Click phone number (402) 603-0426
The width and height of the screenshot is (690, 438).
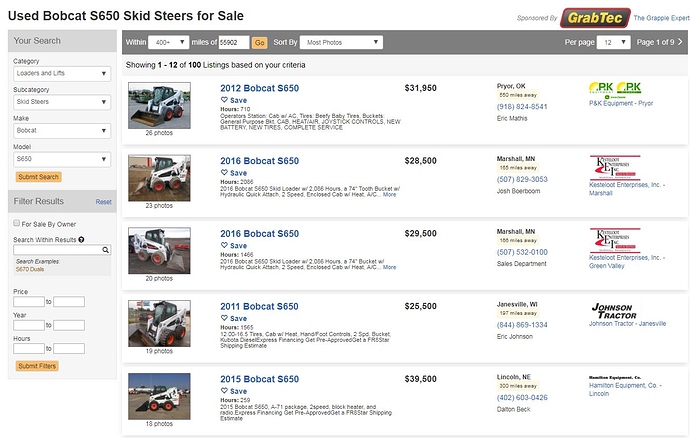click(x=522, y=398)
